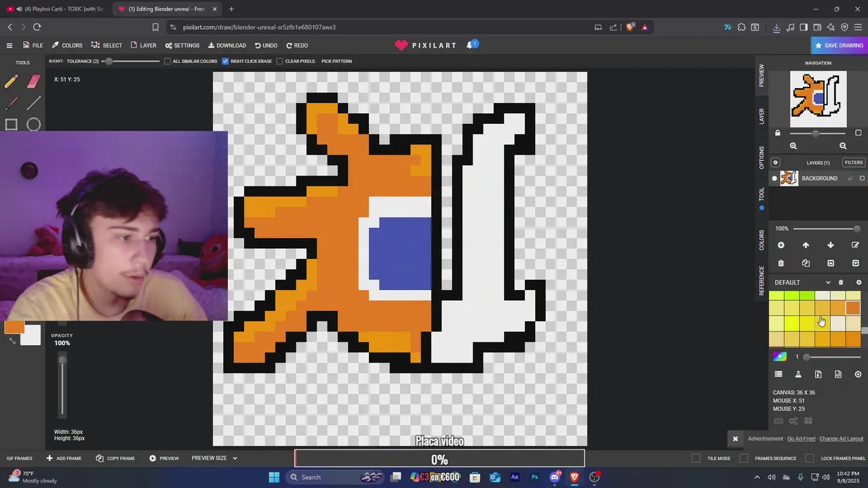
Task: Zoom out on navigation preview
Action: tap(843, 146)
